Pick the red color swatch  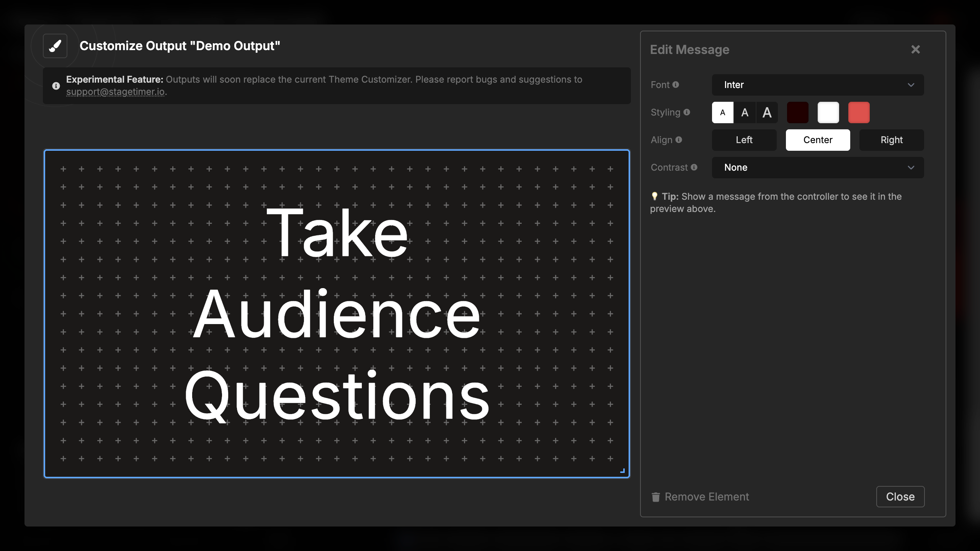(x=859, y=112)
